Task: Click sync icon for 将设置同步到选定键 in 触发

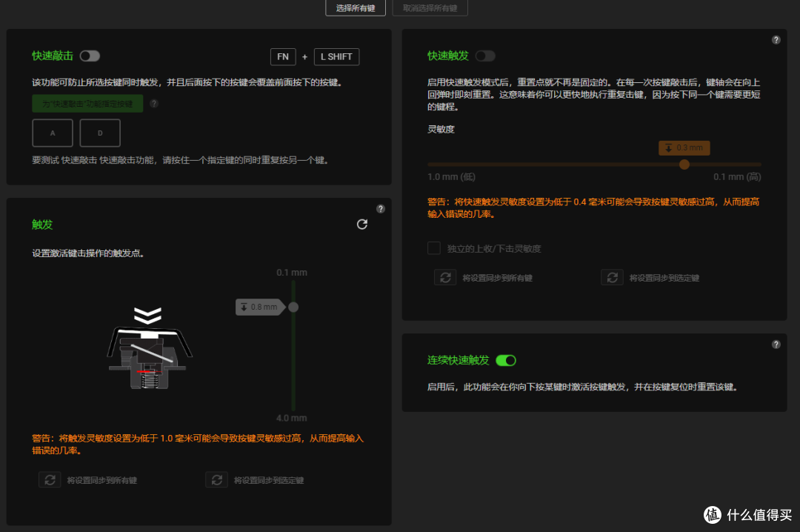Action: [x=216, y=480]
